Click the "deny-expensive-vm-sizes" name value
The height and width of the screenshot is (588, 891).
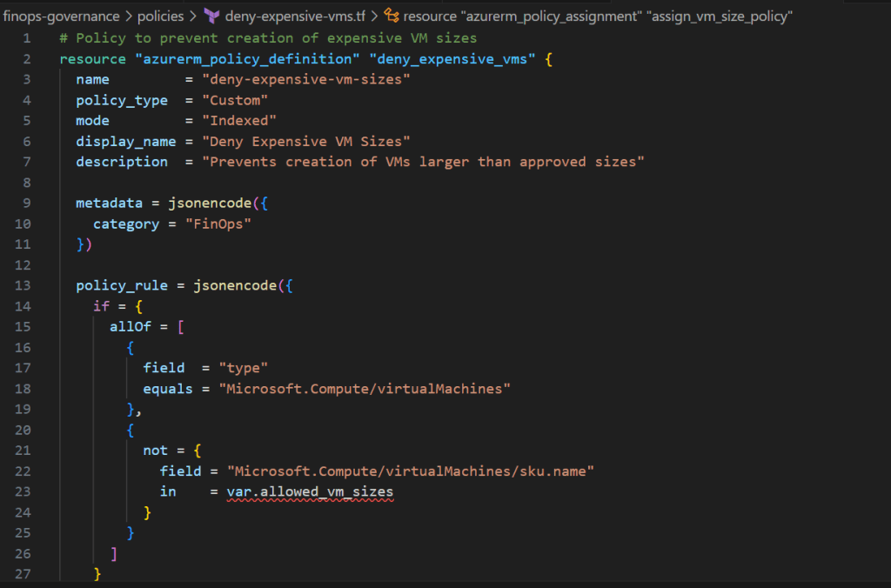point(305,79)
